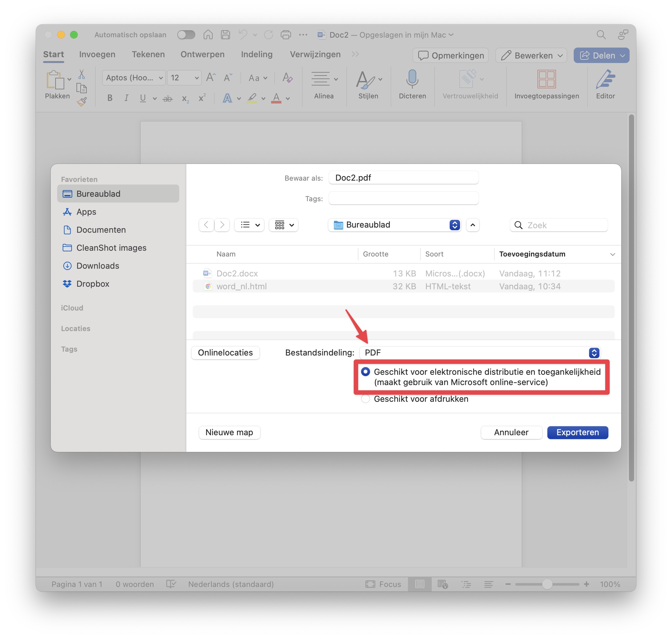Click the Undo arrow icon
Screen dimensions: 672x639
(x=243, y=35)
